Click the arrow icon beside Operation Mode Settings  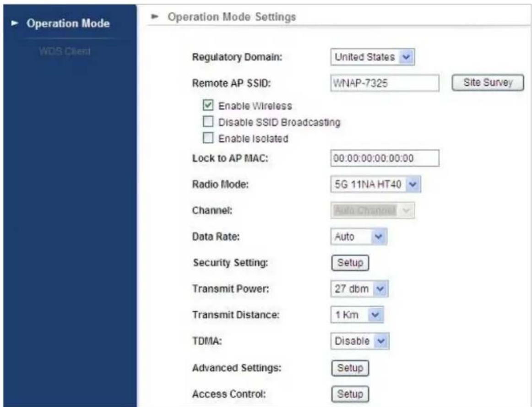[x=155, y=16]
